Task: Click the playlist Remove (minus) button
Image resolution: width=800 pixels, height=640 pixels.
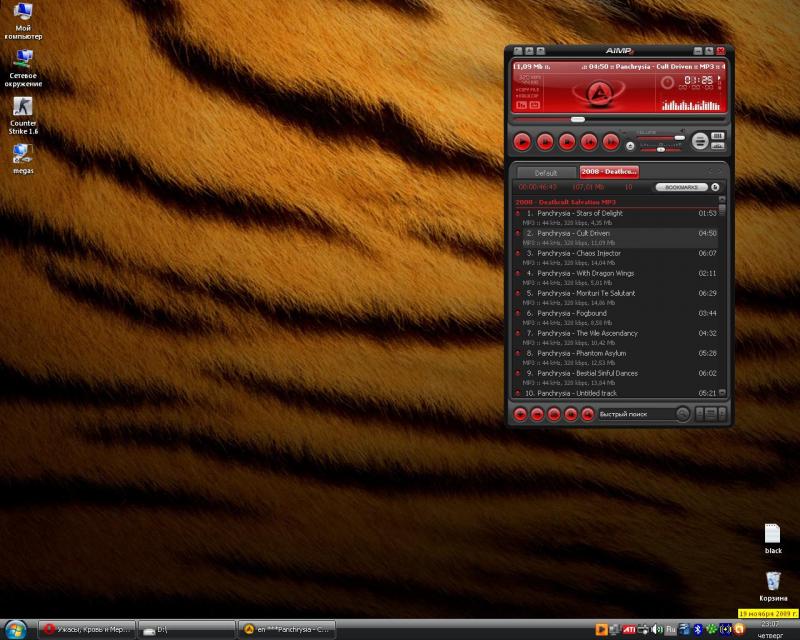Action: click(x=537, y=414)
